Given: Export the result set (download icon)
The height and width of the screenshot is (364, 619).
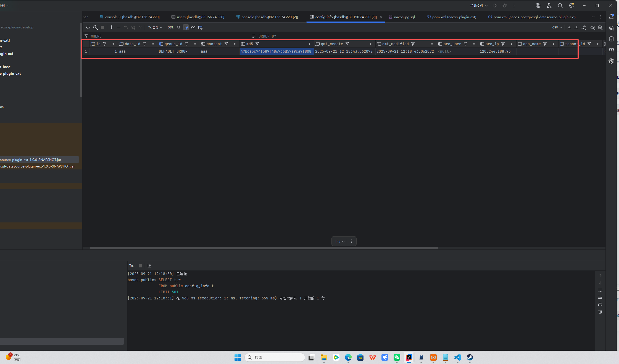Looking at the screenshot, I should (569, 27).
